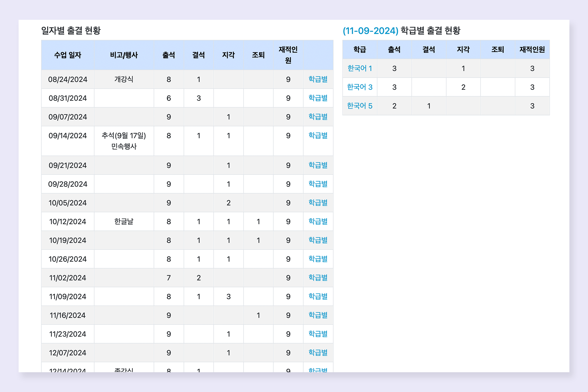
Task: Click 재적인원 header in class table
Action: pyautogui.click(x=532, y=50)
